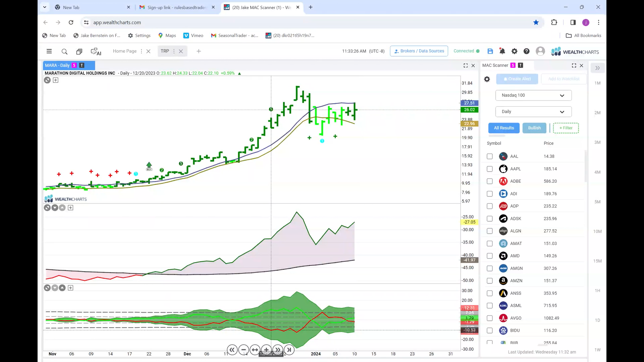Select the TRP workspace tab
This screenshot has height=362, width=644.
[x=165, y=51]
